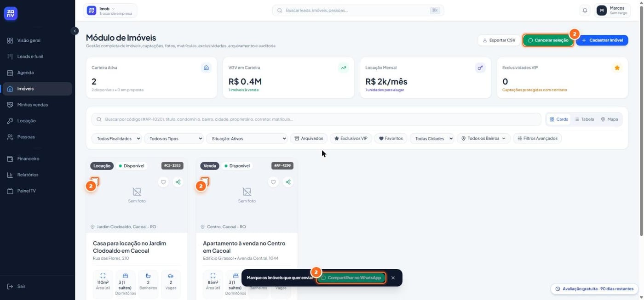The height and width of the screenshot is (300, 644).
Task: Expand the Todos os Bairros dropdown
Action: tap(483, 138)
